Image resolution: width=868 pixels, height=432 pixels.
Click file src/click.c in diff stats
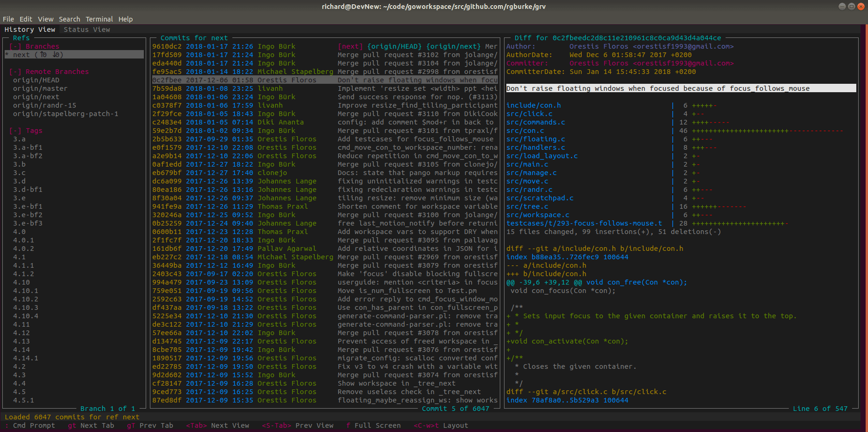pos(529,114)
